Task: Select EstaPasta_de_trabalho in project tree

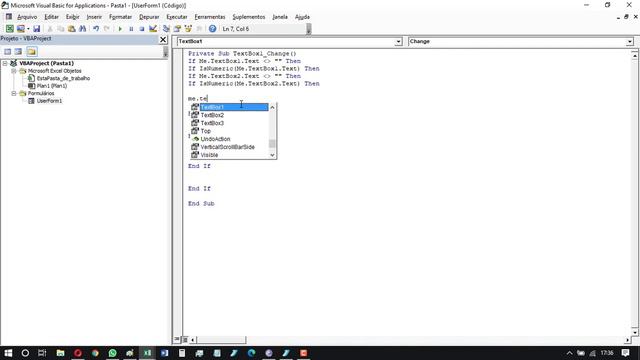Action: tap(63, 78)
